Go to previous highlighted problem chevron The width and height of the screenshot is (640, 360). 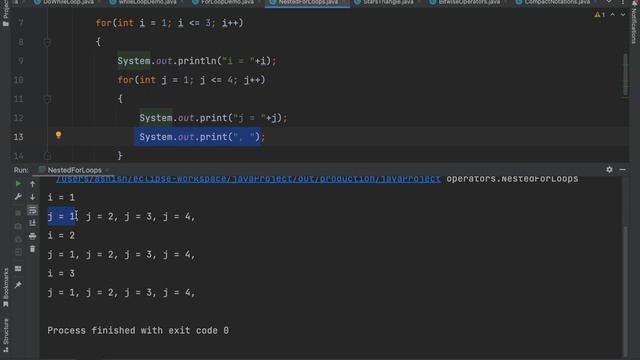613,15
